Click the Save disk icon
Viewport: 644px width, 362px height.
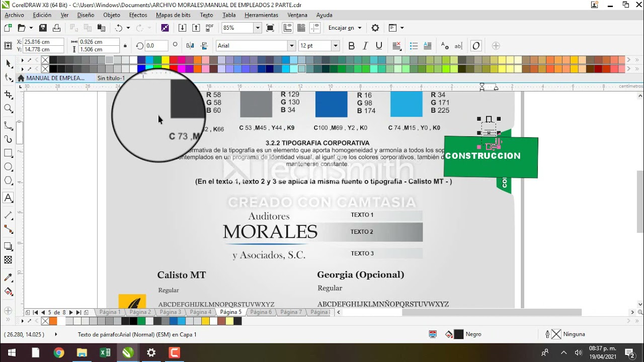click(43, 28)
